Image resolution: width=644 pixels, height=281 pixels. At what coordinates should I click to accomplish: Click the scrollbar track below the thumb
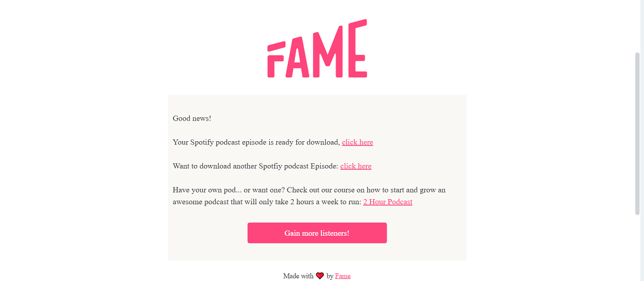click(x=638, y=248)
